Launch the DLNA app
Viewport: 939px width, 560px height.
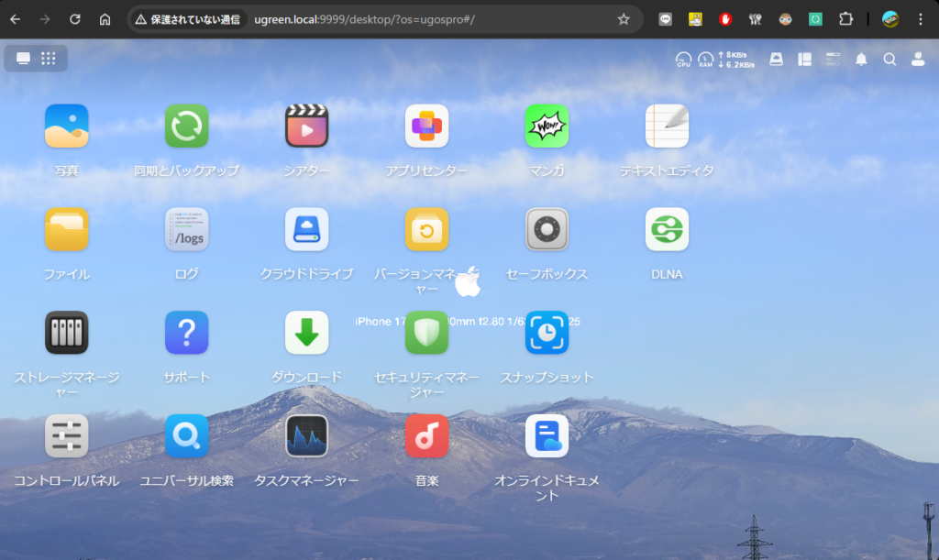667,230
